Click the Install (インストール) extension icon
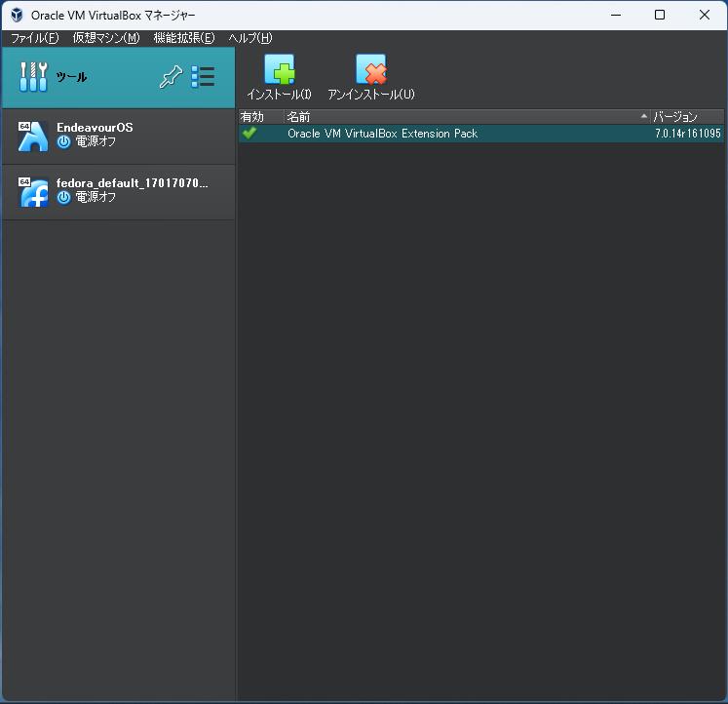 coord(279,68)
